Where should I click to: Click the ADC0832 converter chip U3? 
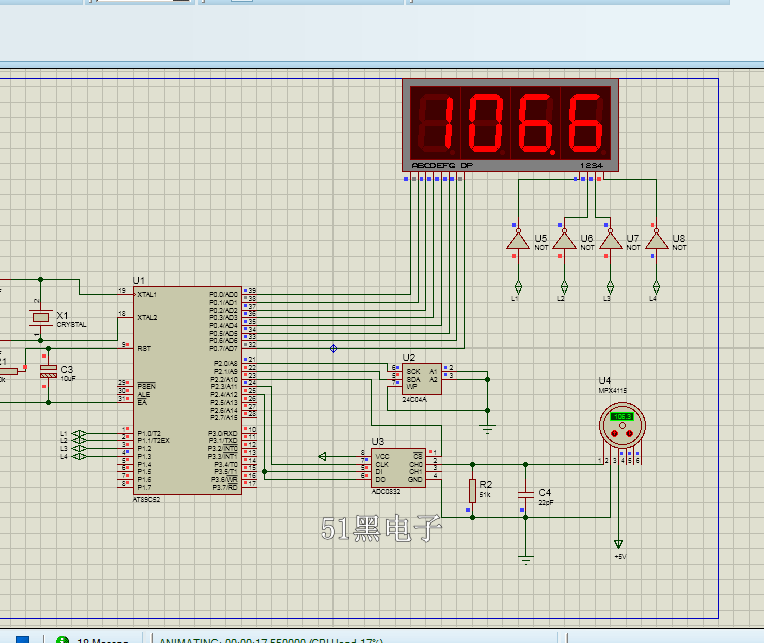(398, 468)
